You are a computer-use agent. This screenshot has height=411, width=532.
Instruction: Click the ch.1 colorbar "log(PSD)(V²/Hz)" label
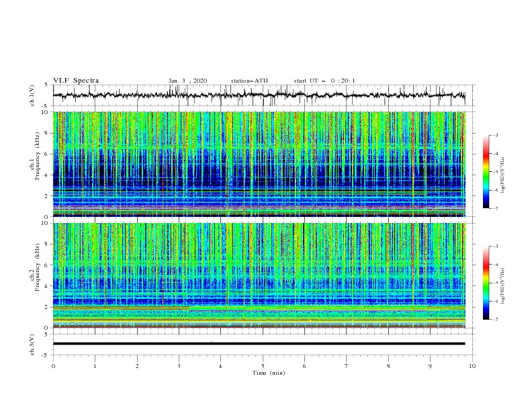pyautogui.click(x=502, y=175)
